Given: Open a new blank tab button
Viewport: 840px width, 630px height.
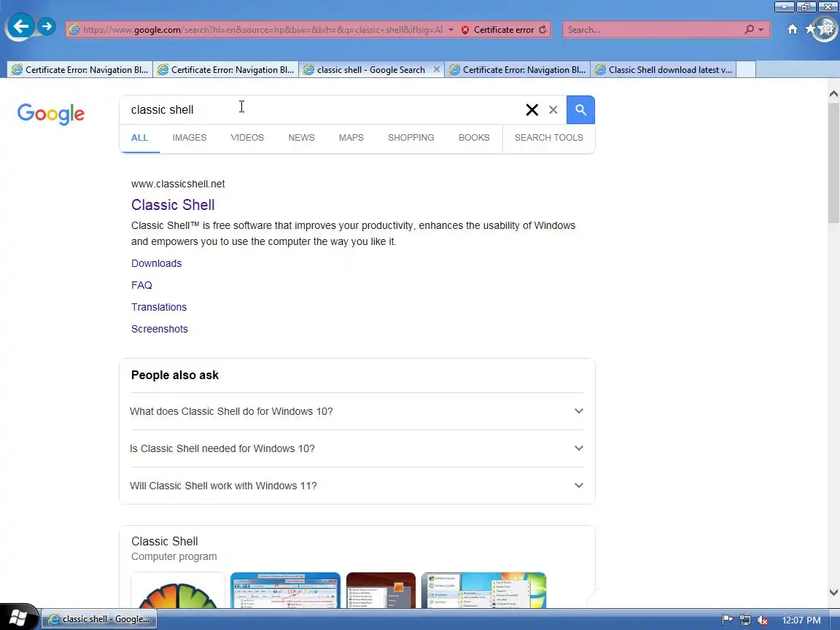Looking at the screenshot, I should [x=746, y=70].
